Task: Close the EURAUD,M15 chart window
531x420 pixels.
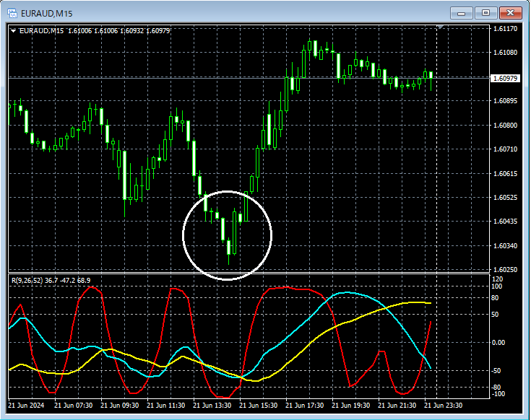Action: (x=510, y=13)
